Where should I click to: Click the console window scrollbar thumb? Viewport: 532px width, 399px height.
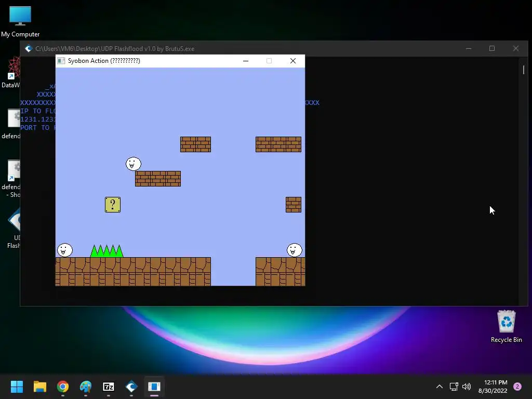(x=524, y=70)
